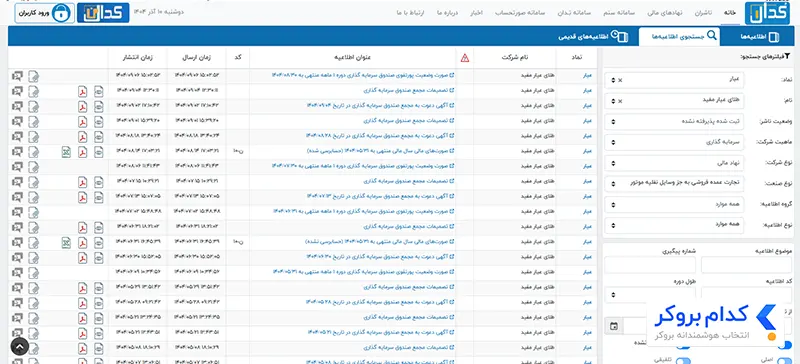Open audited financial statements (حسابرسی شده) notice link
Screen dimensions: 800x364
[x=380, y=152]
